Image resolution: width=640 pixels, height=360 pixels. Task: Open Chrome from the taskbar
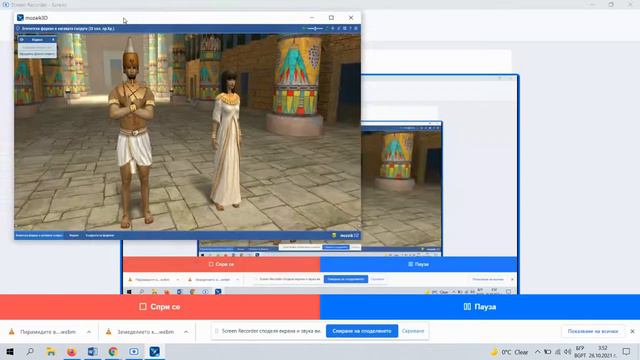tap(113, 351)
